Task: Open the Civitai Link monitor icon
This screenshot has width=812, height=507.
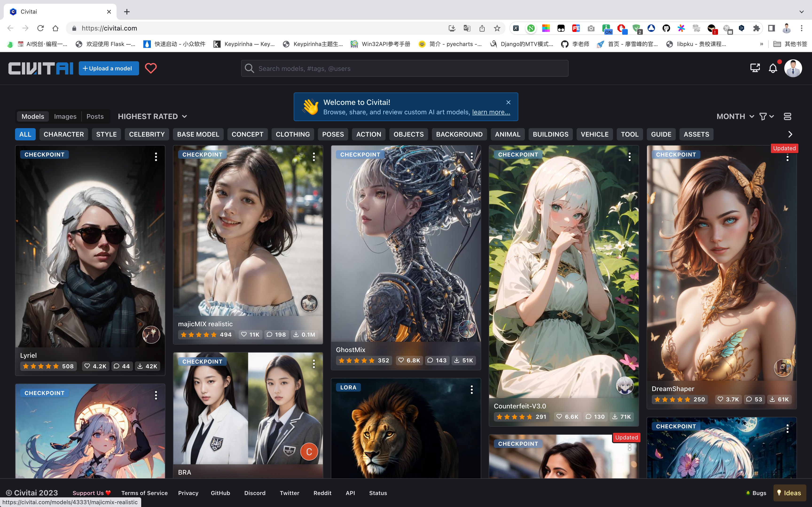Action: click(755, 68)
